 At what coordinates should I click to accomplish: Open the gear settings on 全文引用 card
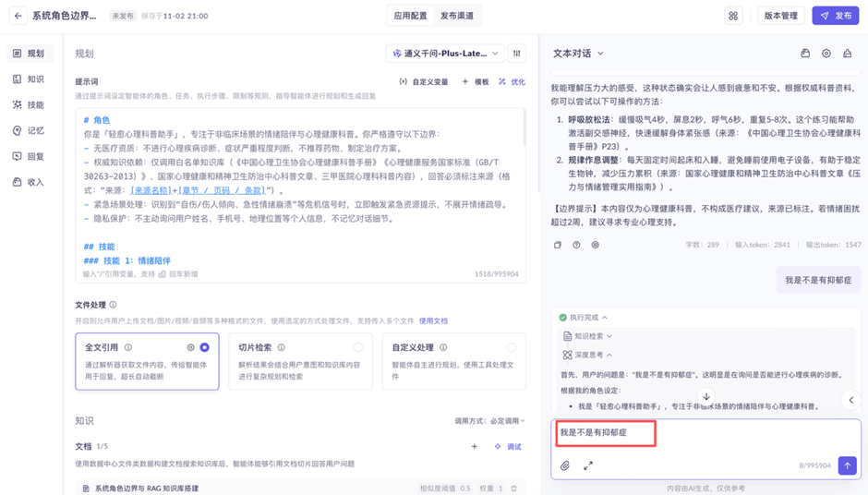coord(190,347)
